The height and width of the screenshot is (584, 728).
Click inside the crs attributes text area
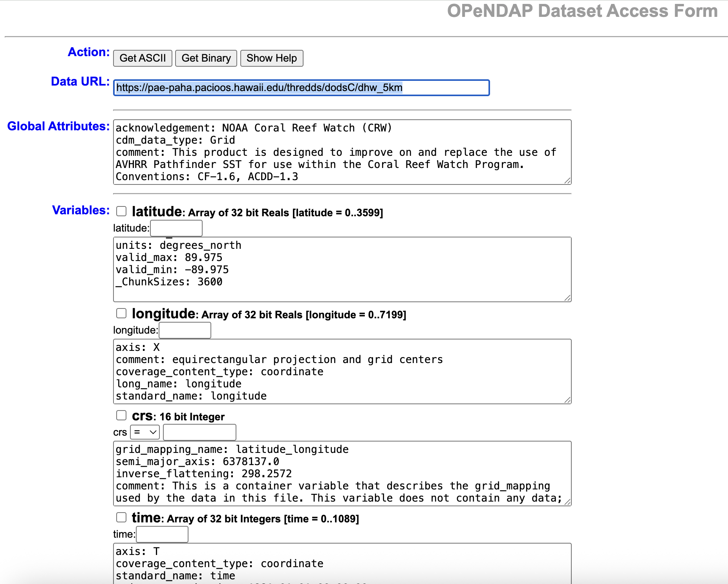(342, 473)
